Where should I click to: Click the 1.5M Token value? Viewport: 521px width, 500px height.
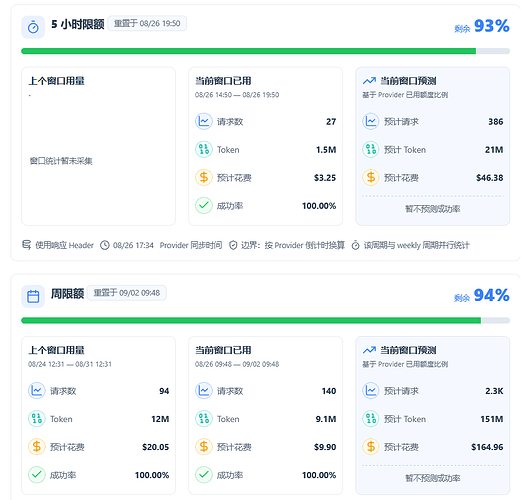(326, 150)
